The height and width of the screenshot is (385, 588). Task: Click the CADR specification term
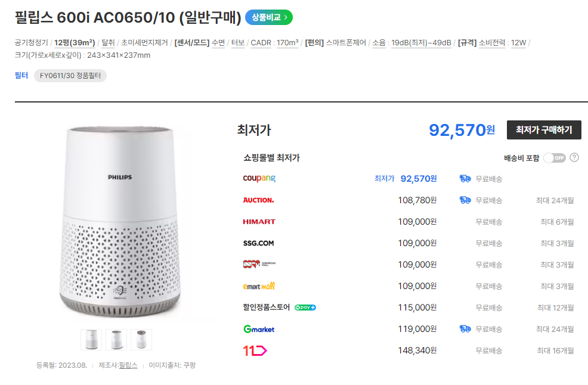(x=261, y=42)
